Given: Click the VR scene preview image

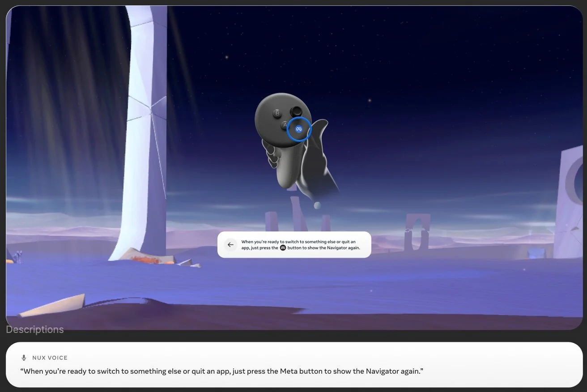Looking at the screenshot, I should pos(294,168).
